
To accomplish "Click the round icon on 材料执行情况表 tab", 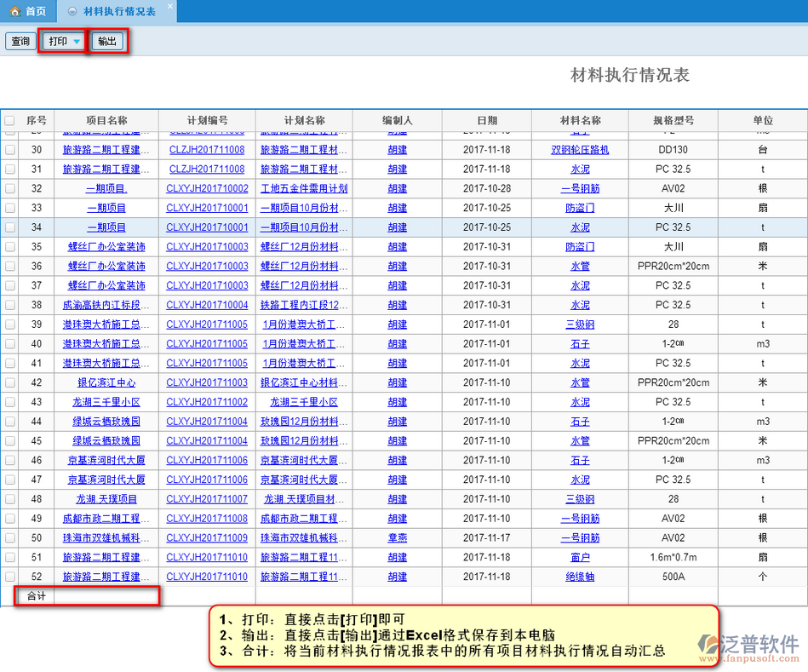I will tap(71, 11).
